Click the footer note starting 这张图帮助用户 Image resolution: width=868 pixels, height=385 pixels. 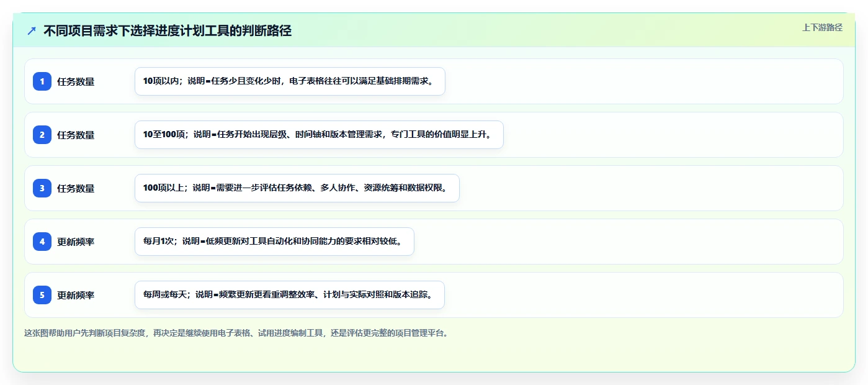click(x=236, y=333)
